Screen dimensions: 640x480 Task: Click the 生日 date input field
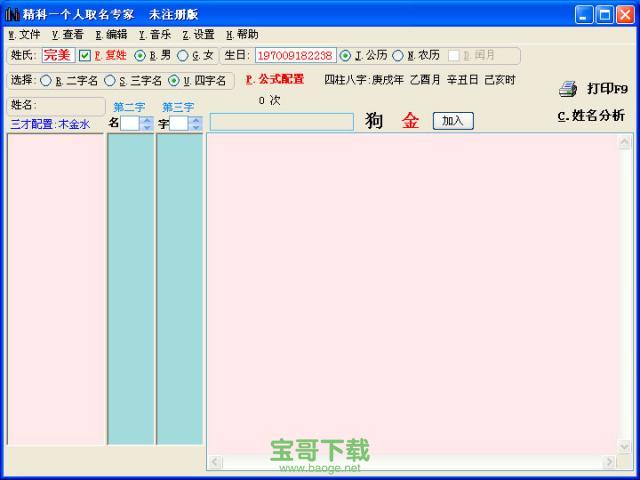click(296, 56)
